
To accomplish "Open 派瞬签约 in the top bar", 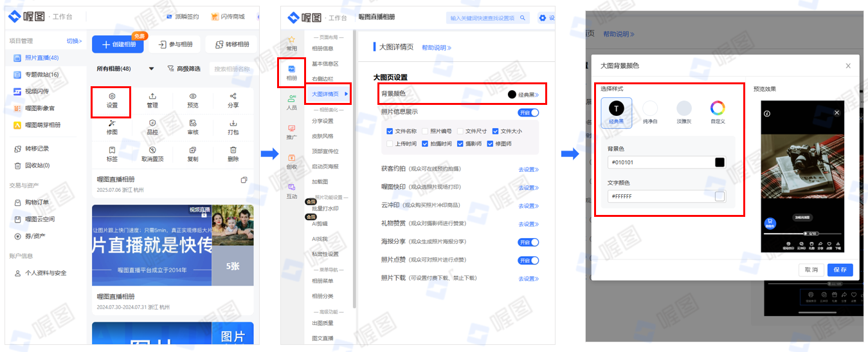I will coord(183,17).
